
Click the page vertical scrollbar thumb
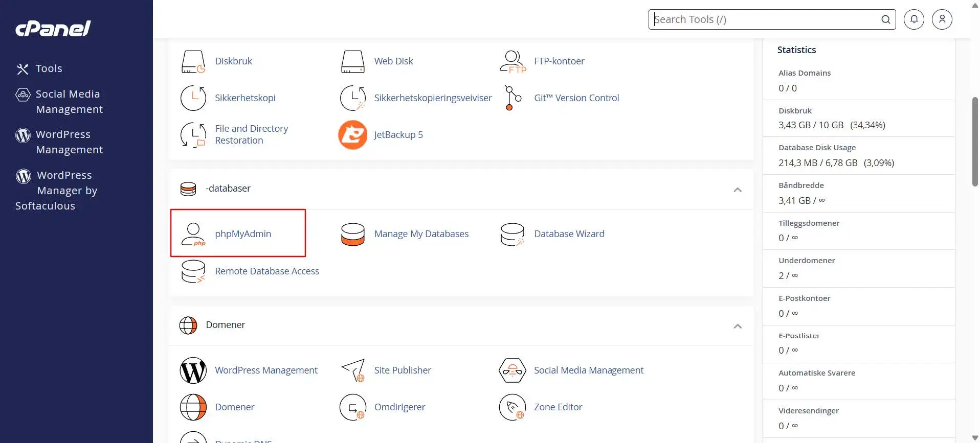point(975,142)
